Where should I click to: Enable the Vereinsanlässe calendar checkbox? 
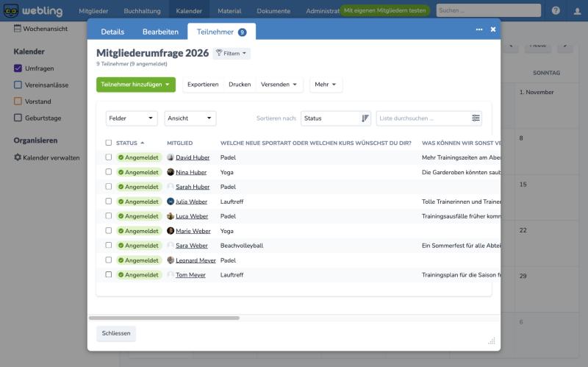click(18, 85)
